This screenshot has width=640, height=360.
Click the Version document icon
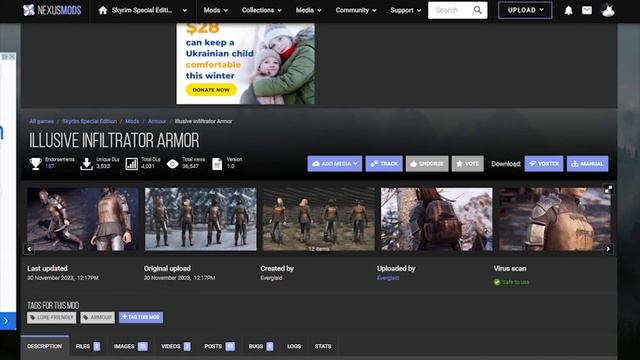pos(217,164)
